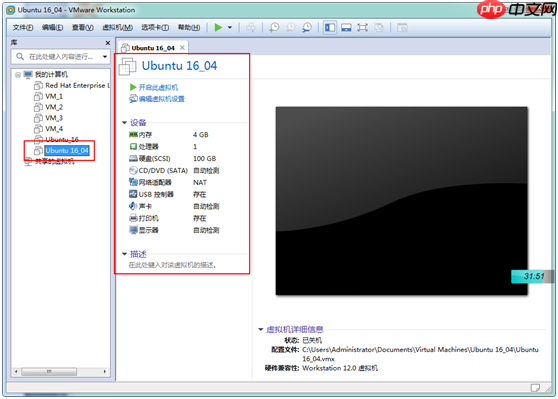Click the 内存 memory device icon
This screenshot has height=399, width=558.
coord(133,135)
